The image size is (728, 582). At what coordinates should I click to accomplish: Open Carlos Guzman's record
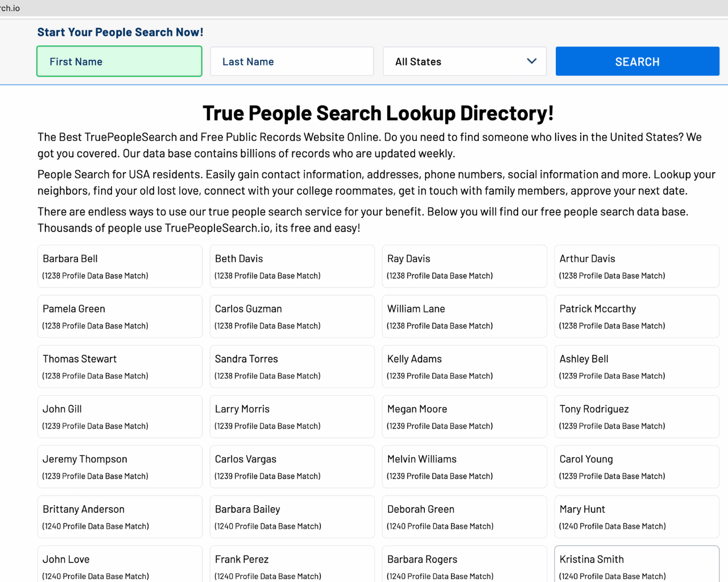coord(292,316)
